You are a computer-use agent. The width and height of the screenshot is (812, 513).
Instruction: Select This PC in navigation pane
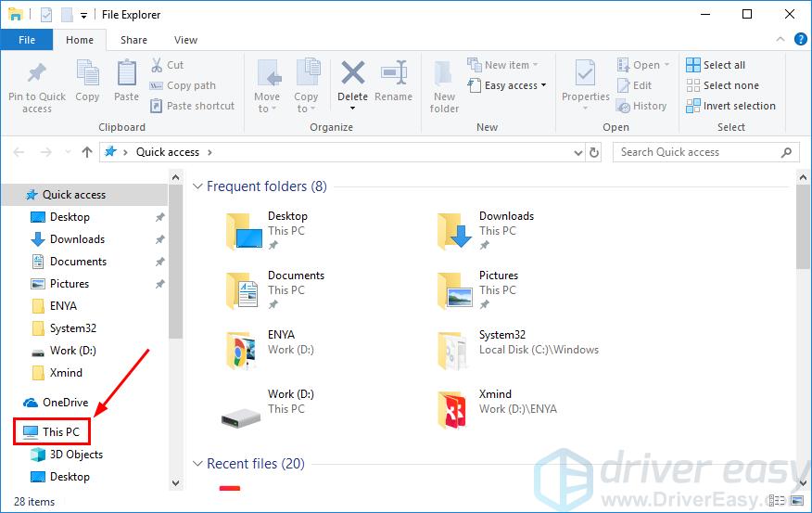[x=60, y=431]
